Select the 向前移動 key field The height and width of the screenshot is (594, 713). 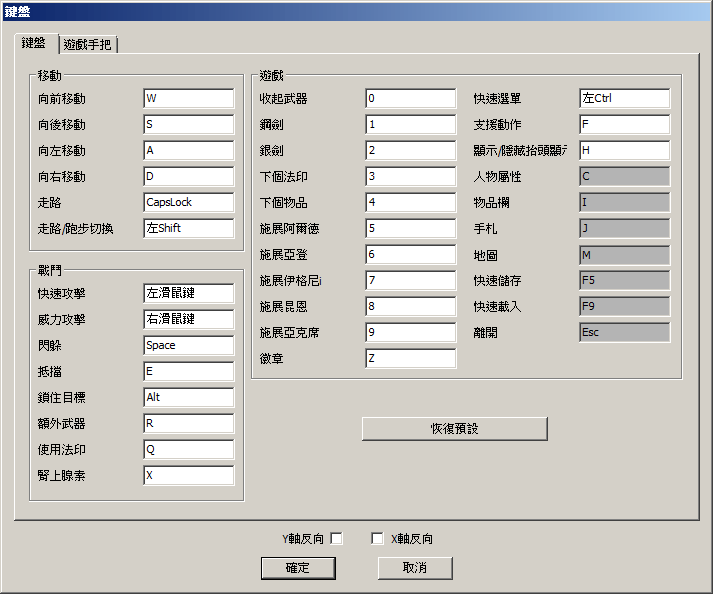tap(188, 99)
